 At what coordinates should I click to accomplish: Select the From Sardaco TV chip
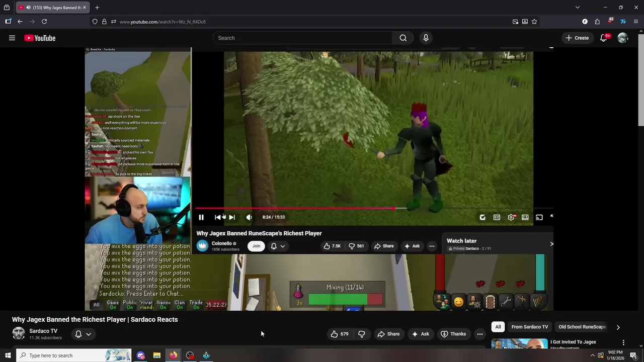(530, 327)
